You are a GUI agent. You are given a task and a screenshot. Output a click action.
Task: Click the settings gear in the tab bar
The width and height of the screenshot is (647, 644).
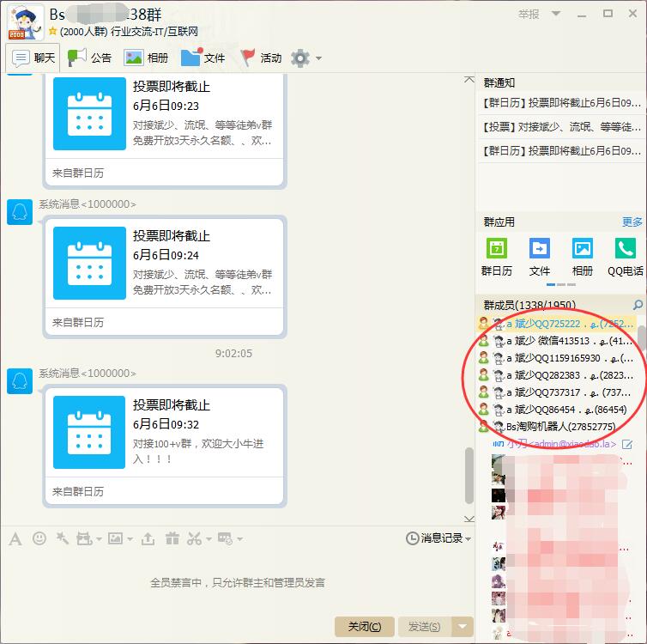(x=299, y=58)
